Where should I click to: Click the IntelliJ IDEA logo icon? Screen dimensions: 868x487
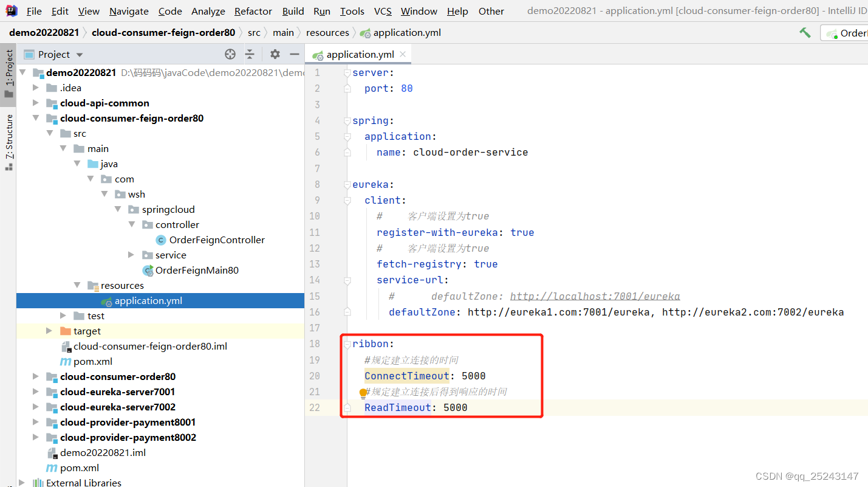(12, 10)
